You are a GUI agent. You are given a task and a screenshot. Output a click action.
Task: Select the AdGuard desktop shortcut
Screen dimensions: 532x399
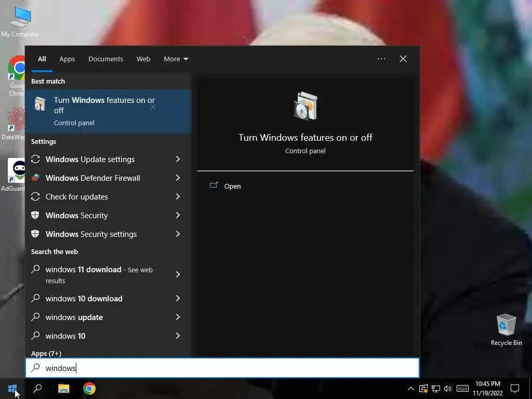pyautogui.click(x=13, y=175)
